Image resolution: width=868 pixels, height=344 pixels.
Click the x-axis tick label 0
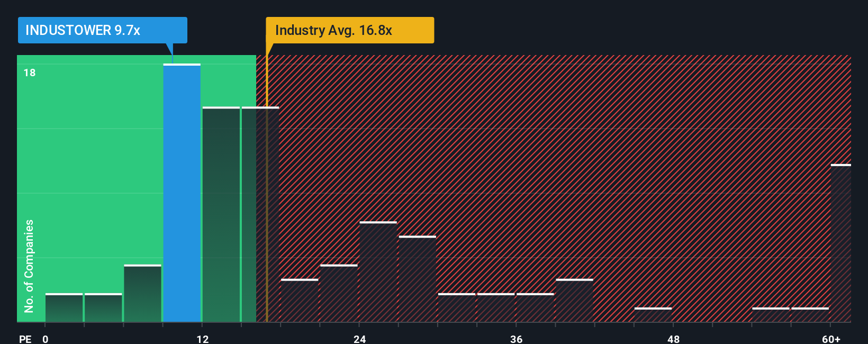pyautogui.click(x=46, y=339)
